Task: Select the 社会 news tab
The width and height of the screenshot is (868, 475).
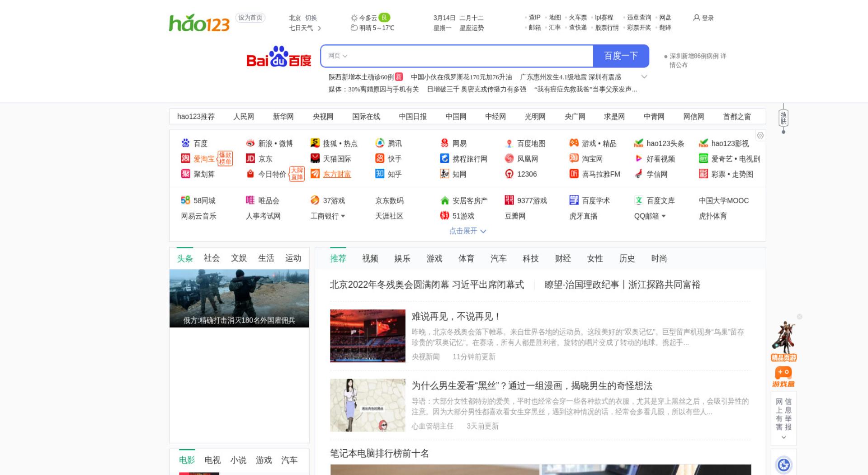Action: point(212,258)
